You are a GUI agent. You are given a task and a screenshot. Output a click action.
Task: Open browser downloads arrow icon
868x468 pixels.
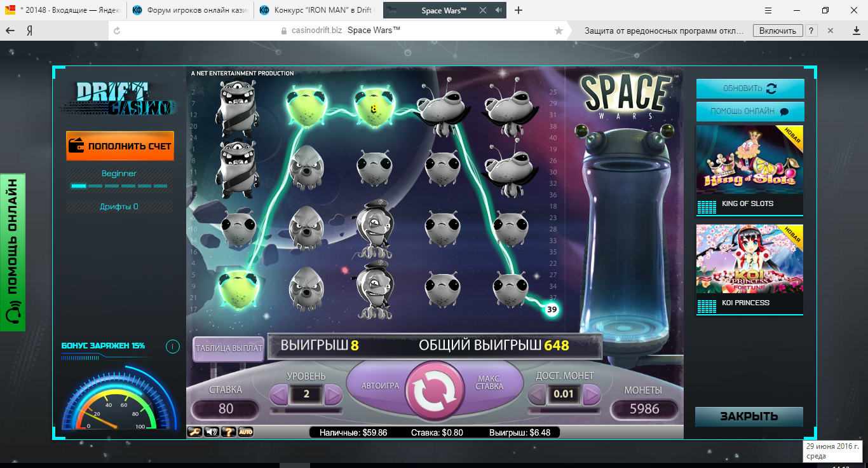(856, 31)
